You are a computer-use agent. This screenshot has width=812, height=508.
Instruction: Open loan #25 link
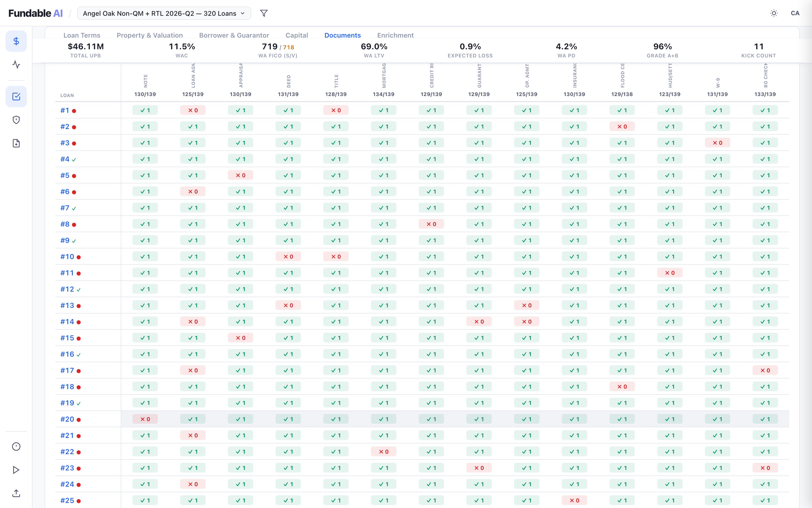pyautogui.click(x=67, y=501)
